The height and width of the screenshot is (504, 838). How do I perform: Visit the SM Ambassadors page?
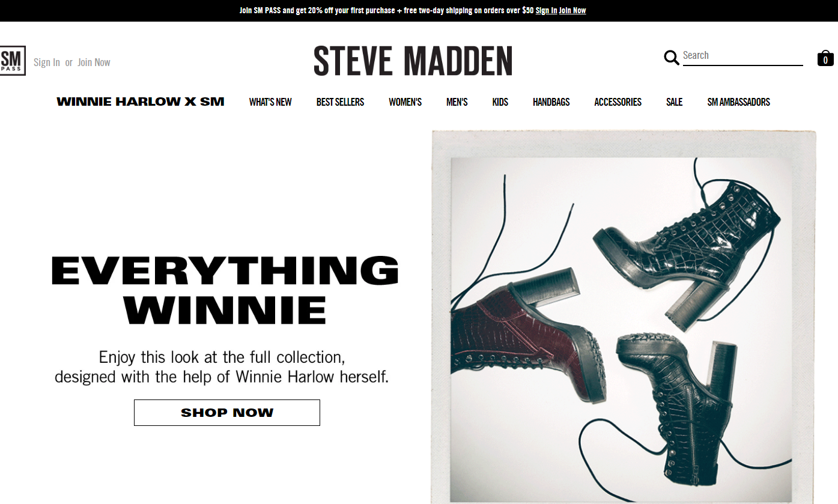pos(738,102)
